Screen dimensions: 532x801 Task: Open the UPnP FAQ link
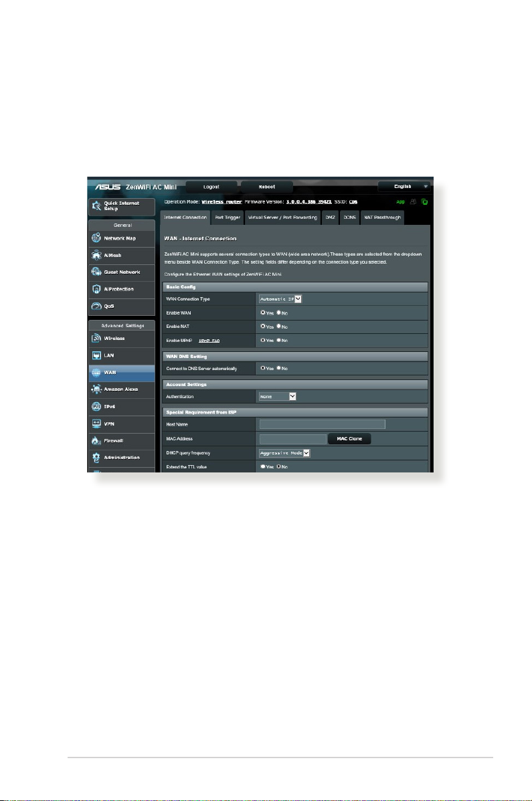(x=209, y=341)
